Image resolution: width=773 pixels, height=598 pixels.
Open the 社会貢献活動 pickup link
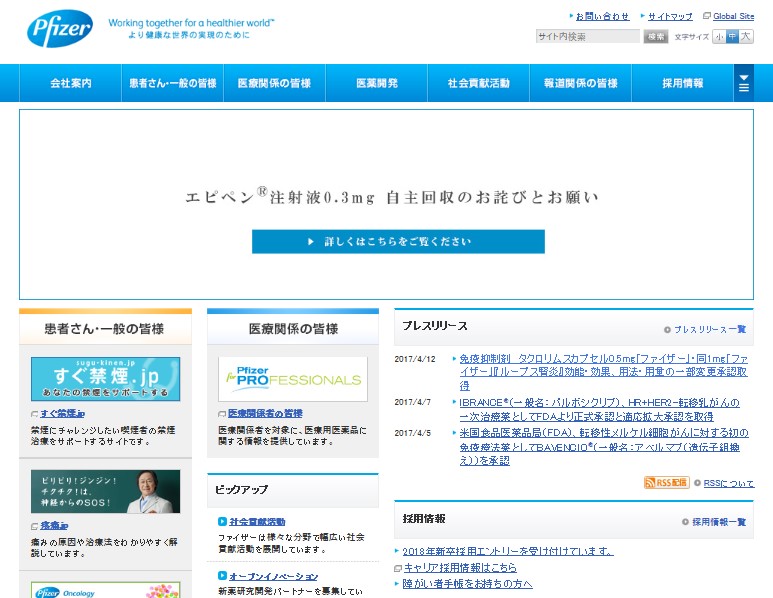[x=257, y=522]
